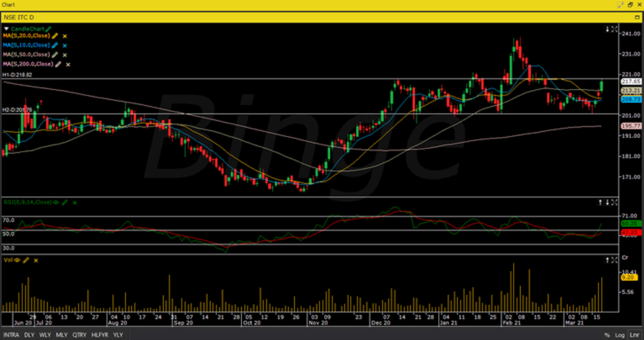Remove the MA(S,50.0,Close) indicator
The image size is (644, 340).
(x=64, y=55)
